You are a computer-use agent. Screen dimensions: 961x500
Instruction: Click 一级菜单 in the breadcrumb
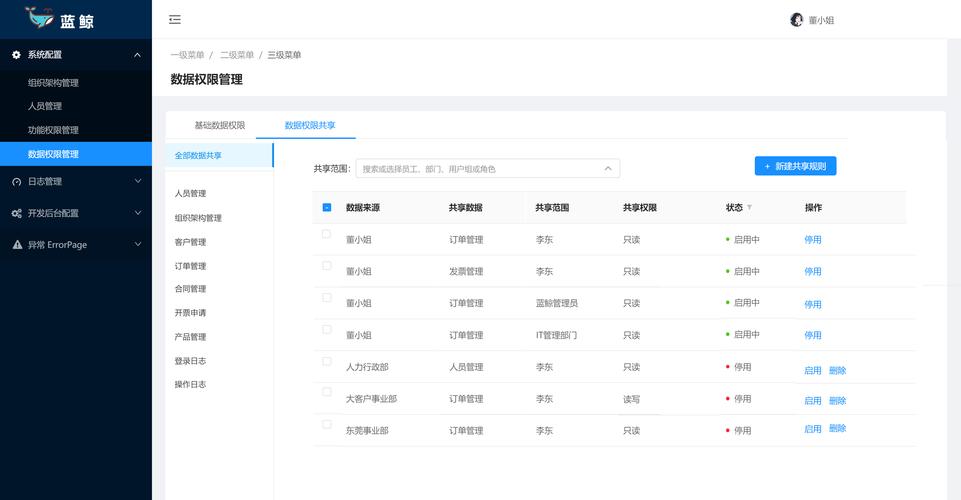pos(187,55)
